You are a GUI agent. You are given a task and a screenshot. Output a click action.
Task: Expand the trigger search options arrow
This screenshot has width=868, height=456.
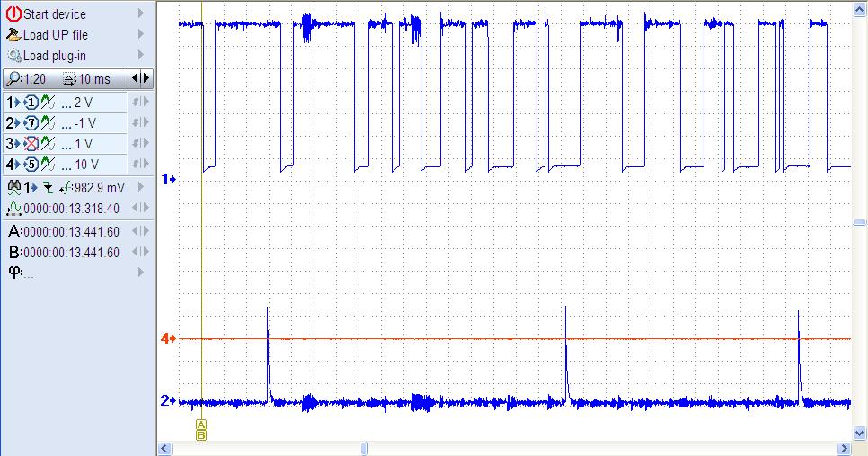pos(141,187)
